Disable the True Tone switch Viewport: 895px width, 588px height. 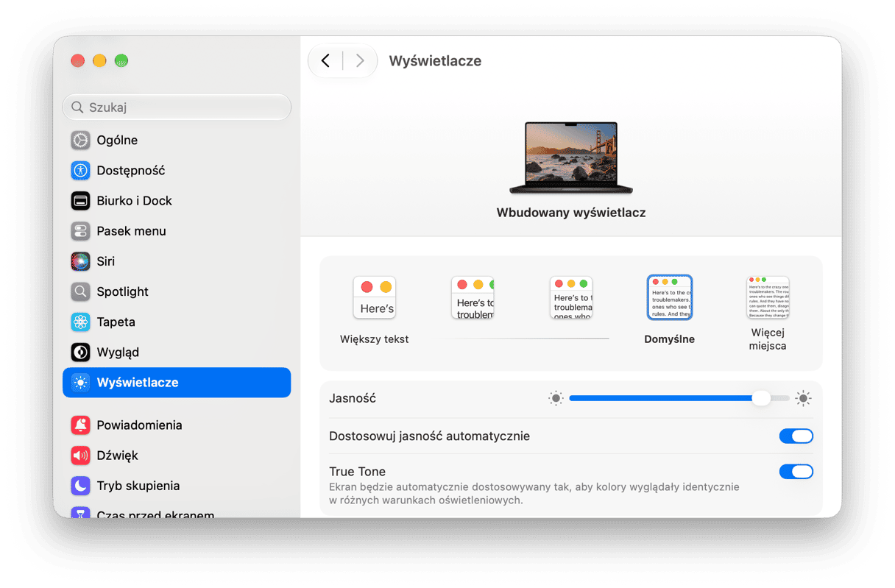click(x=796, y=472)
